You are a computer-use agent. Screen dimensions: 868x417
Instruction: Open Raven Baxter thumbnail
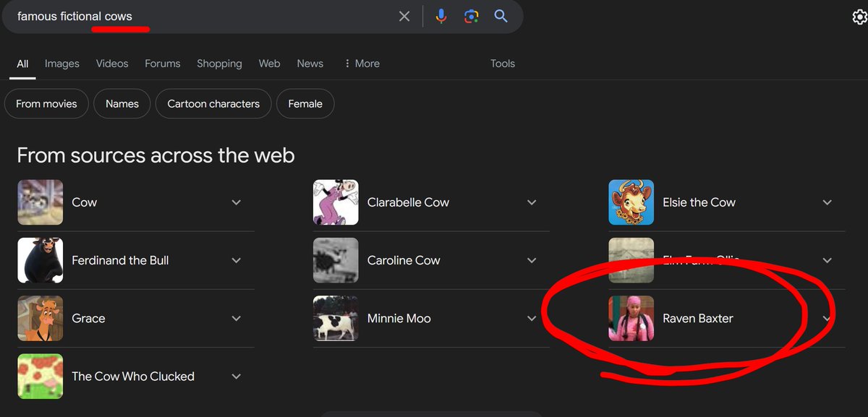tap(631, 318)
